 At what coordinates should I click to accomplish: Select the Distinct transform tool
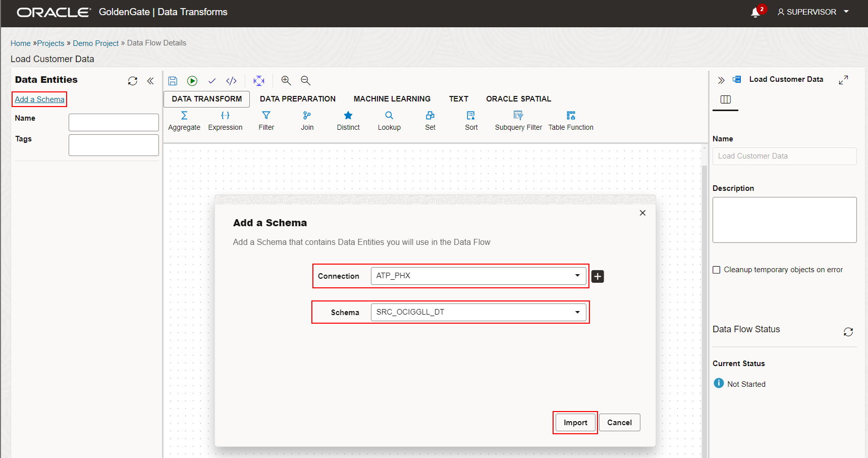(x=348, y=120)
